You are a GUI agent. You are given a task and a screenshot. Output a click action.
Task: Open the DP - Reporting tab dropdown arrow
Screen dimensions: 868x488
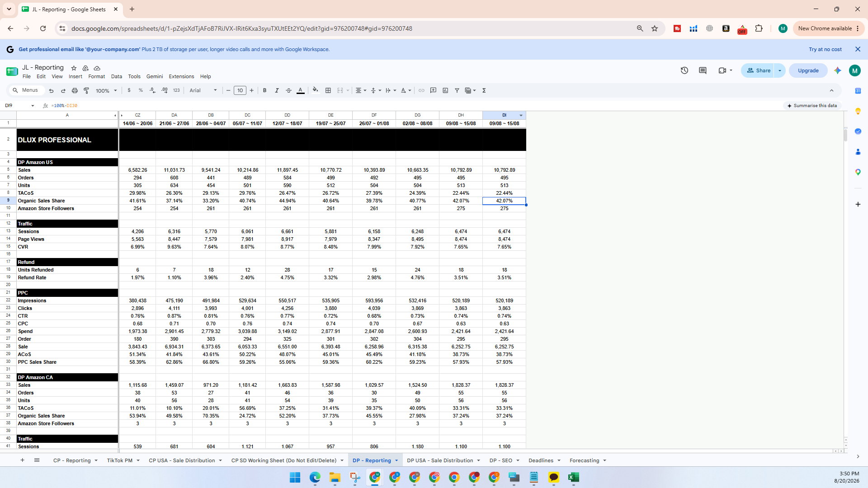point(396,461)
